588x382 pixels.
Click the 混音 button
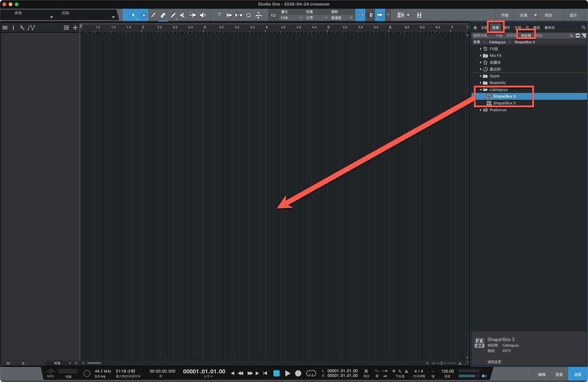(559, 374)
